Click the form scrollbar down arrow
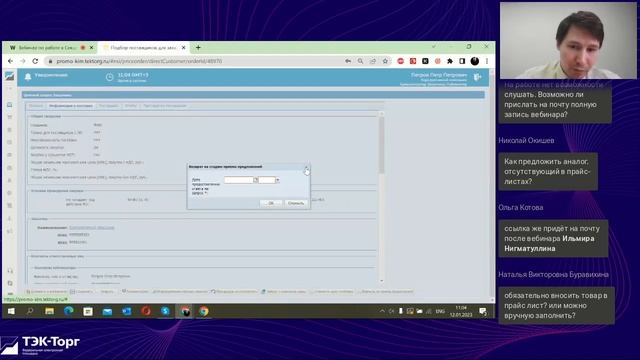This screenshot has height=360, width=640. coord(381,281)
